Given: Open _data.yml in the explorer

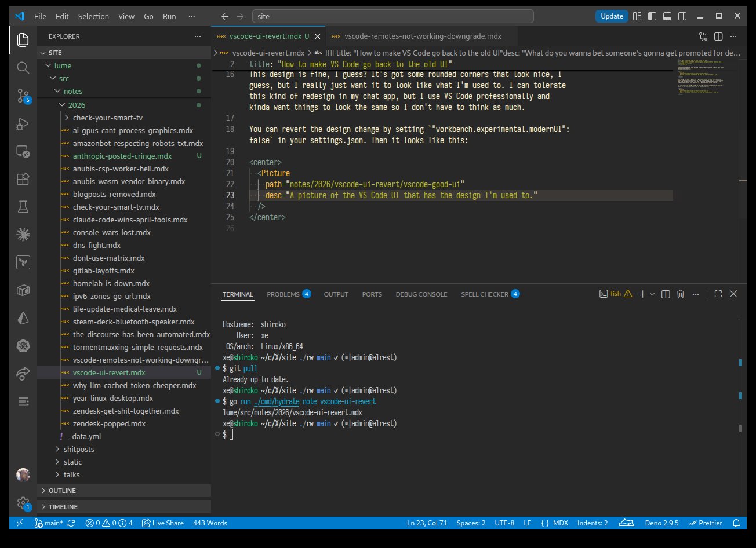Looking at the screenshot, I should (124, 436).
